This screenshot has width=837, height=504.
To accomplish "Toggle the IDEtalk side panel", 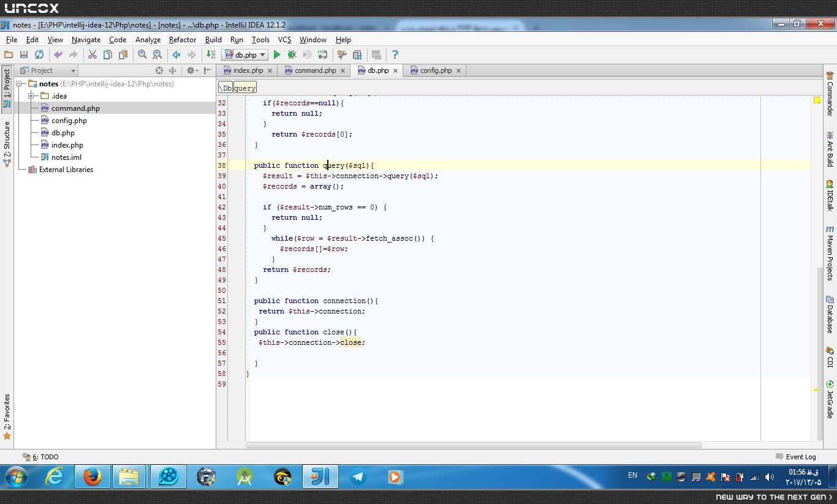I will coord(830,195).
